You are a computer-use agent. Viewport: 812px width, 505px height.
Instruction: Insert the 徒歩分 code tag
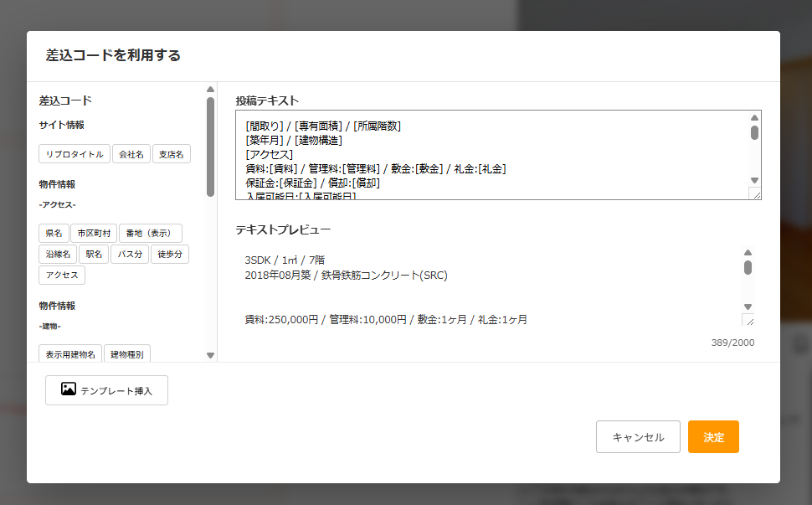[170, 255]
